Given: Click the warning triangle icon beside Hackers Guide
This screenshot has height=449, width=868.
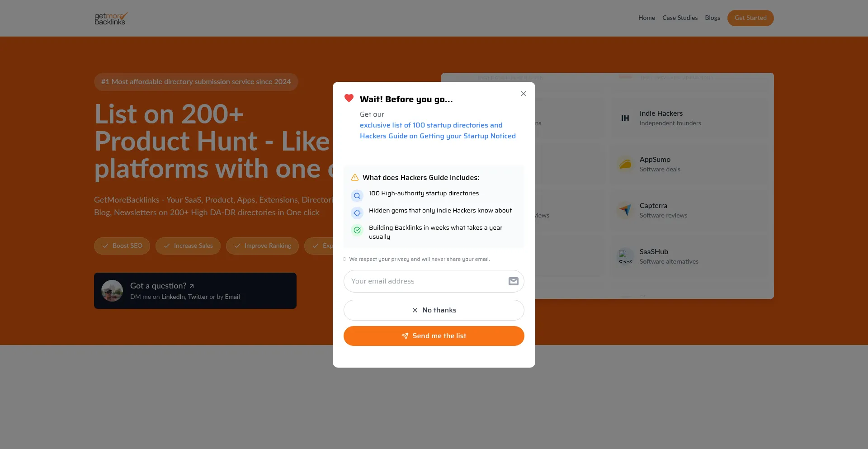Looking at the screenshot, I should (355, 178).
